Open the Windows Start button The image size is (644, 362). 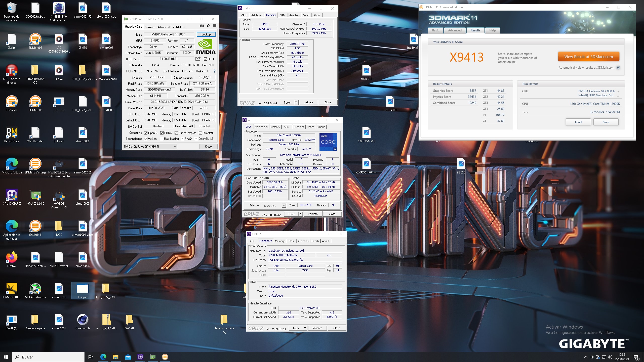[6, 357]
